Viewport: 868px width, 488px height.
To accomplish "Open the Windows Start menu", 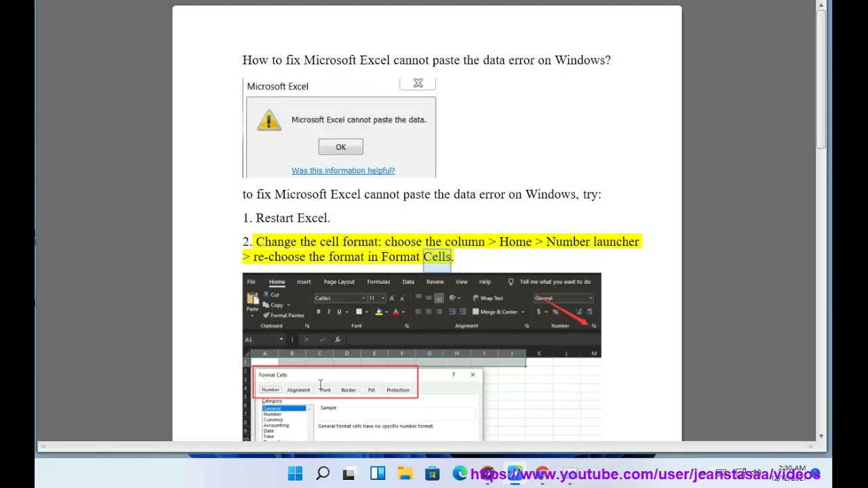I will point(295,474).
